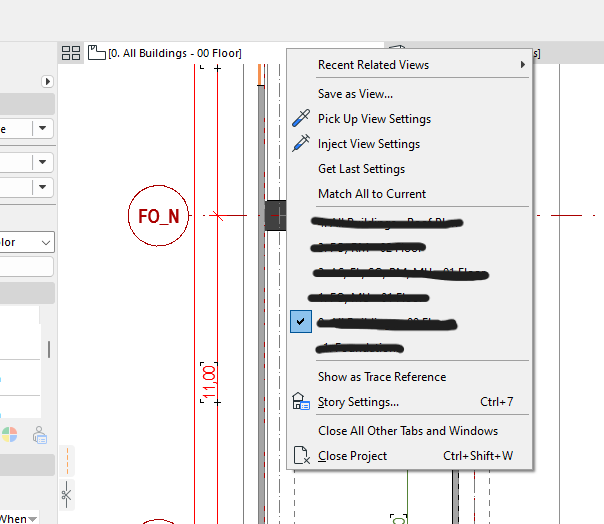The width and height of the screenshot is (604, 524).
Task: Choose Match All to Current
Action: click(x=372, y=194)
